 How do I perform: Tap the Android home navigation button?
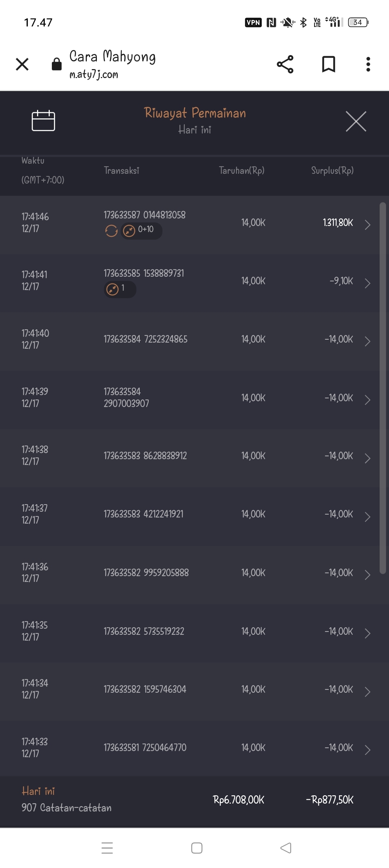click(x=197, y=848)
